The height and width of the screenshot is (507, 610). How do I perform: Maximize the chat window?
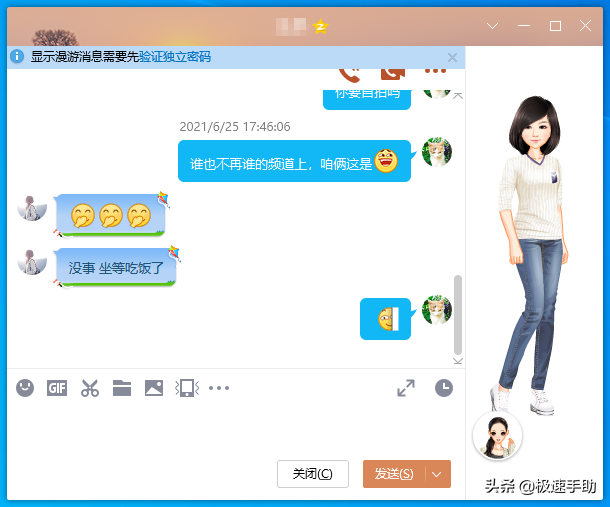click(555, 26)
